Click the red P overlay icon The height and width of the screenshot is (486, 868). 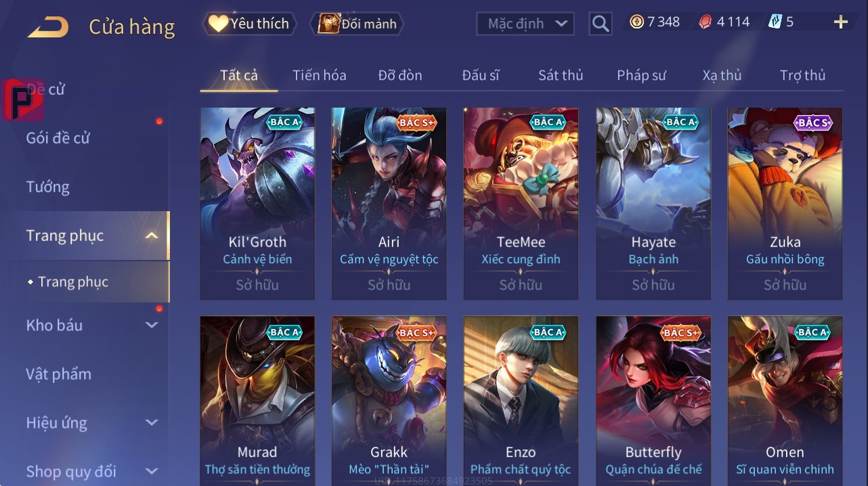pyautogui.click(x=22, y=100)
